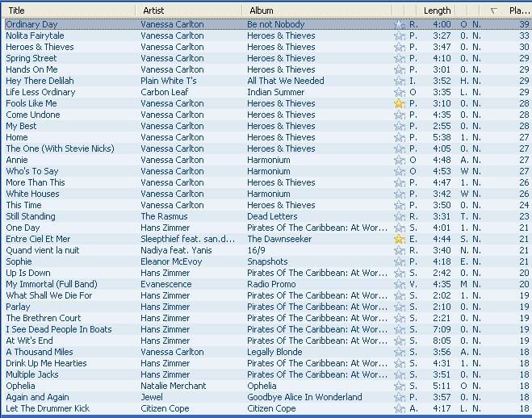Click artist Evanescence
The height and width of the screenshot is (418, 532).
click(x=166, y=284)
